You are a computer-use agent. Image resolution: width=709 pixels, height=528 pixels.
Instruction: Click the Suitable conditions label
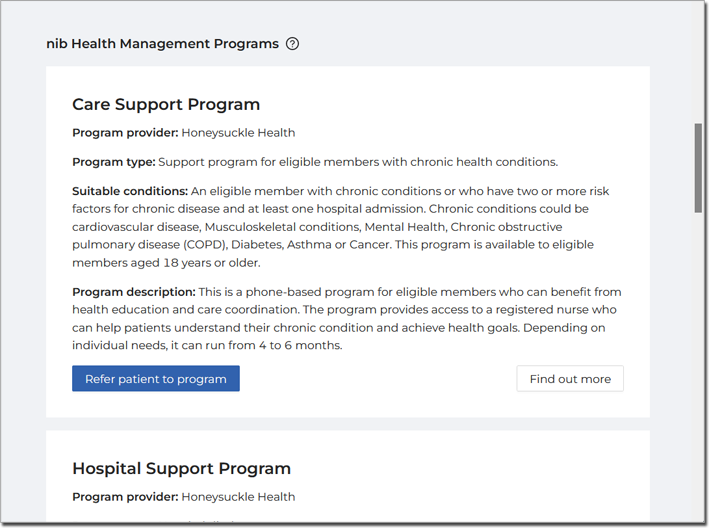pyautogui.click(x=130, y=191)
